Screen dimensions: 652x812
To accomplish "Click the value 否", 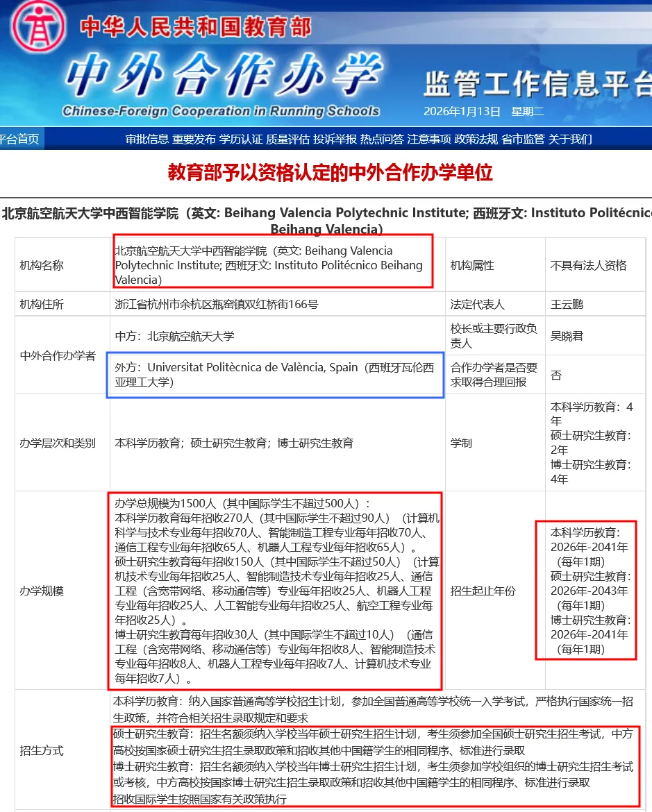I will pos(555,375).
